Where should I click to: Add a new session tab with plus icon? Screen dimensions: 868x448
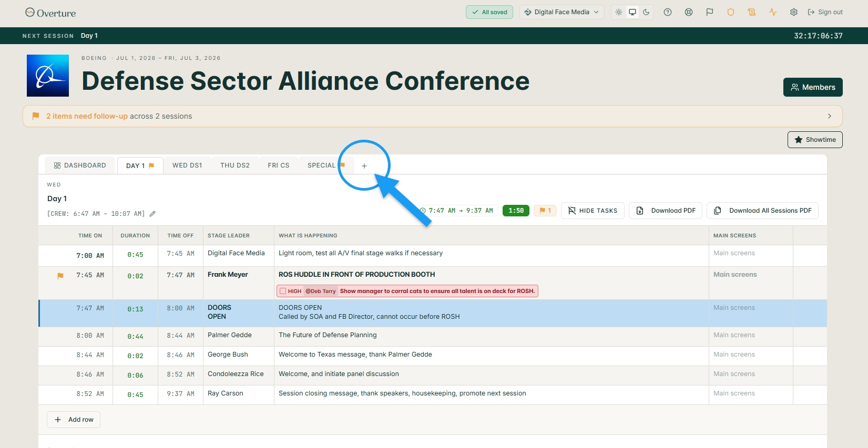pos(364,166)
